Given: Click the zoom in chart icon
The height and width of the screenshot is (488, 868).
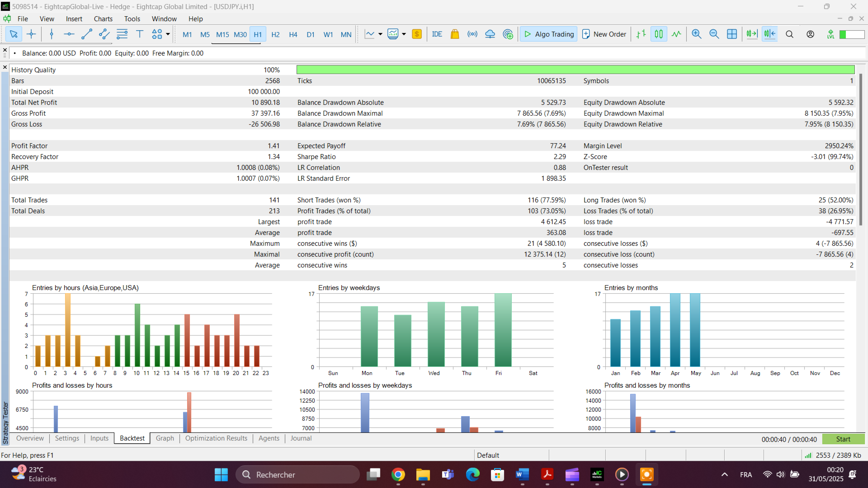Looking at the screenshot, I should pos(696,34).
